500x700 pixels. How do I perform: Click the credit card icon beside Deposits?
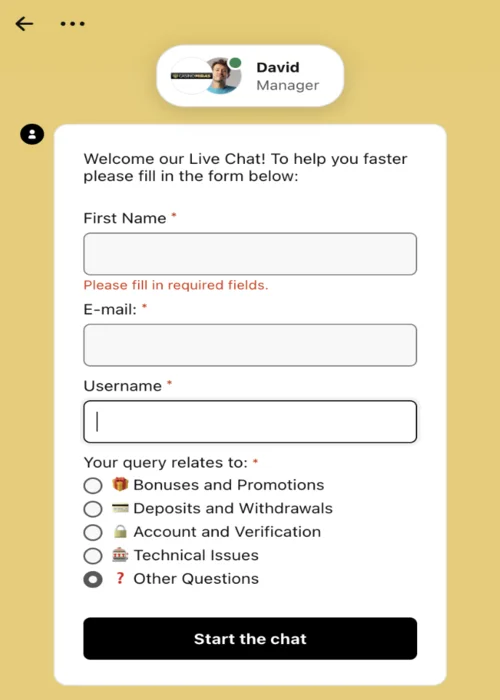click(x=120, y=508)
